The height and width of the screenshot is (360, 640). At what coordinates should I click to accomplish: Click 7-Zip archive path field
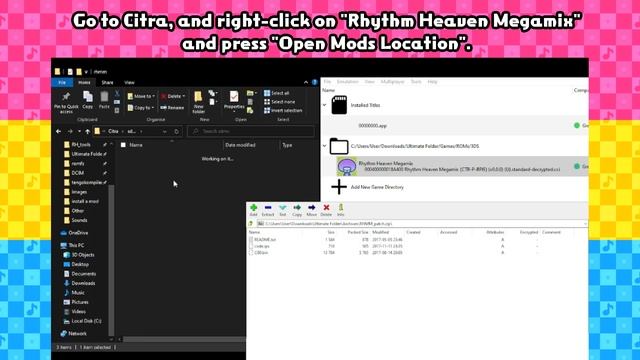422,224
